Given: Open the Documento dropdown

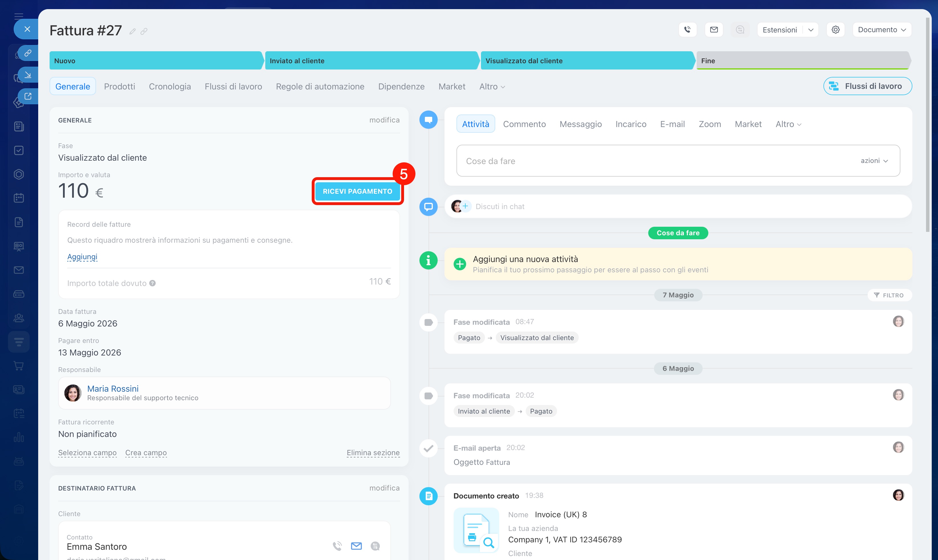Looking at the screenshot, I should (882, 29).
